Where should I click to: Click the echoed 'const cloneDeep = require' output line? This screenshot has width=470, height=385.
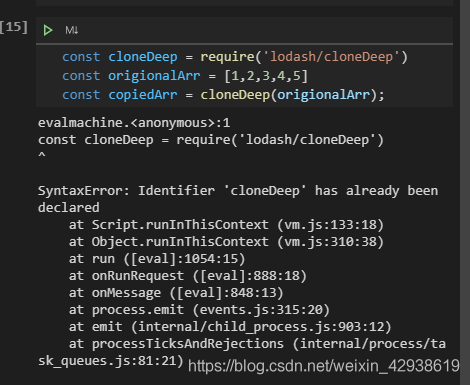click(x=211, y=140)
